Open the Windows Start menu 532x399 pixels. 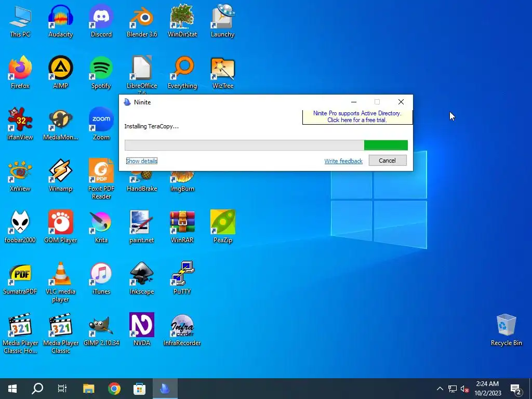[12, 389]
